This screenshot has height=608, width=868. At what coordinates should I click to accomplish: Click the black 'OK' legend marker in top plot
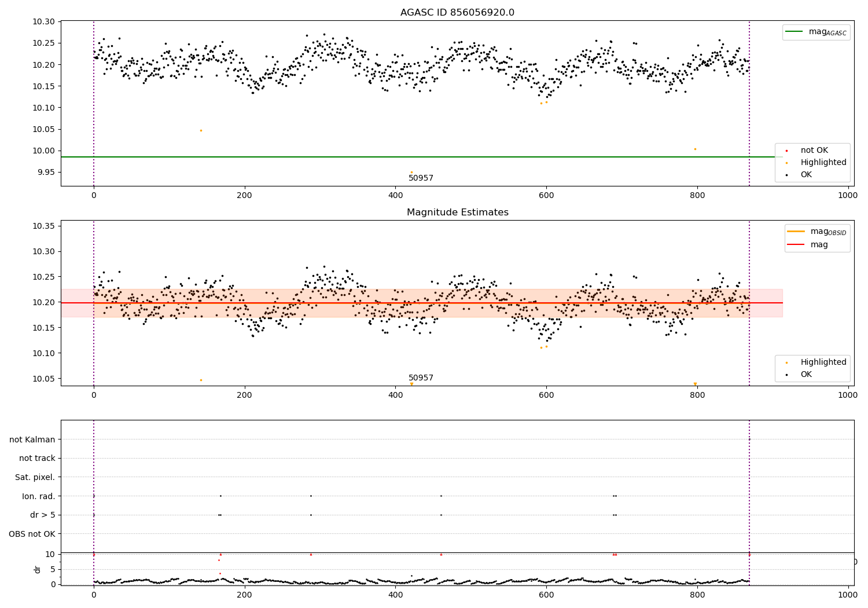click(x=787, y=175)
